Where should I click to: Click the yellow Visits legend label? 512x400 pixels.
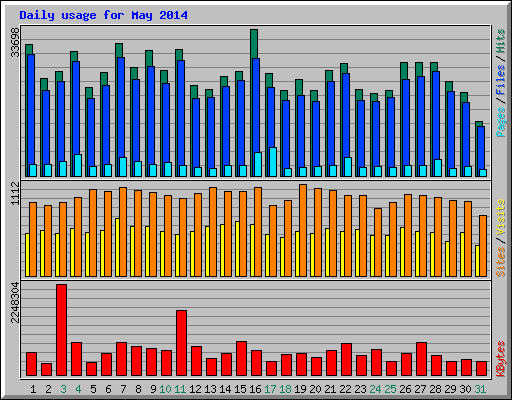tap(500, 217)
